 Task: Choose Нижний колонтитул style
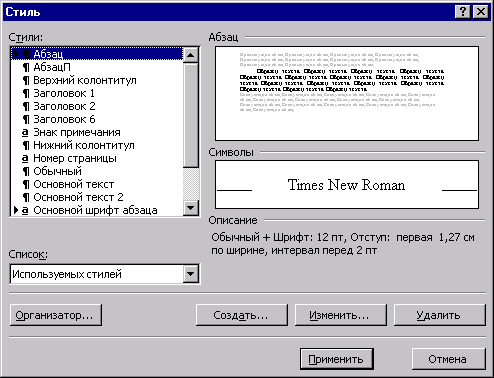[x=97, y=145]
